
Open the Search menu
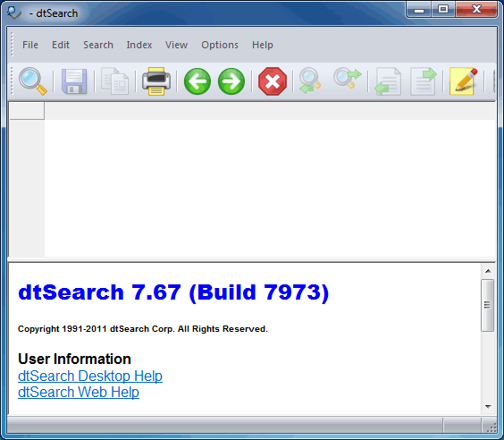(98, 45)
